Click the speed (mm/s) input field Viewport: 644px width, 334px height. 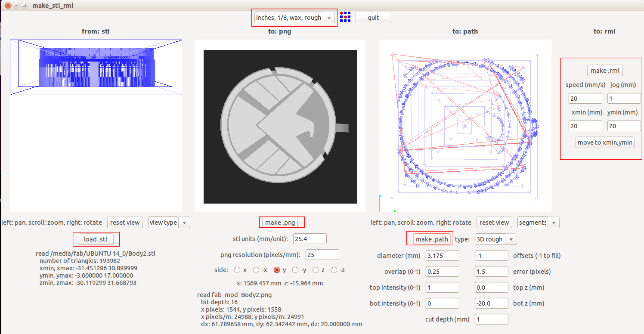click(585, 99)
